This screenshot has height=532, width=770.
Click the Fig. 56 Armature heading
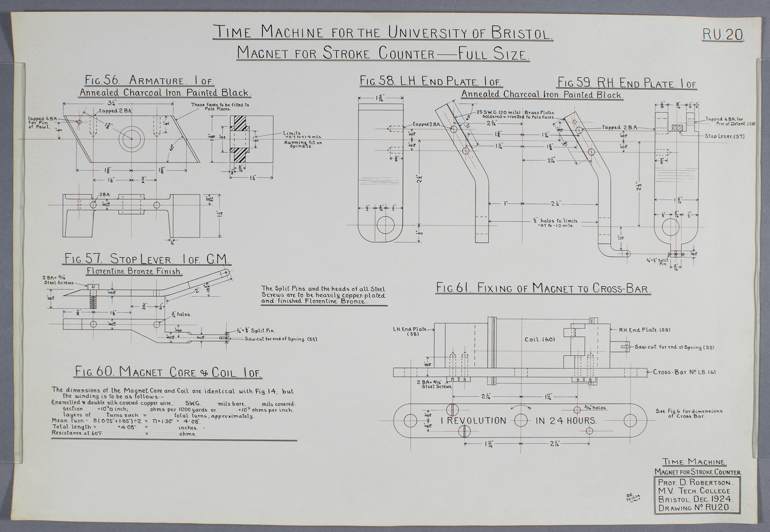click(149, 80)
